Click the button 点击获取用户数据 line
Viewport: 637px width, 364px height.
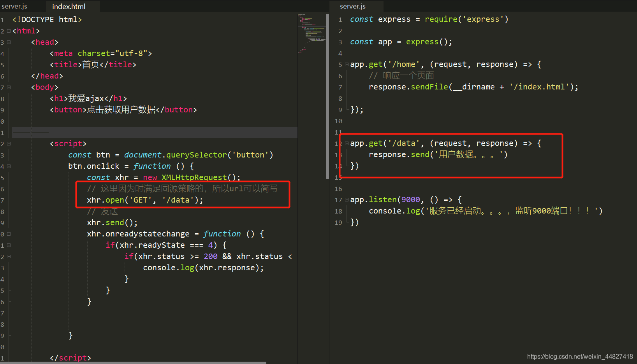pyautogui.click(x=123, y=110)
